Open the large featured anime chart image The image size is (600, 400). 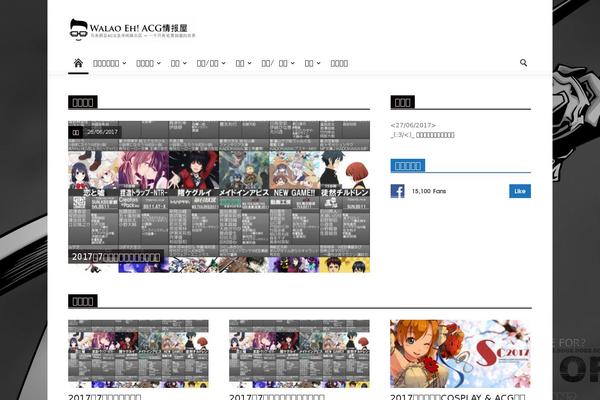219,196
